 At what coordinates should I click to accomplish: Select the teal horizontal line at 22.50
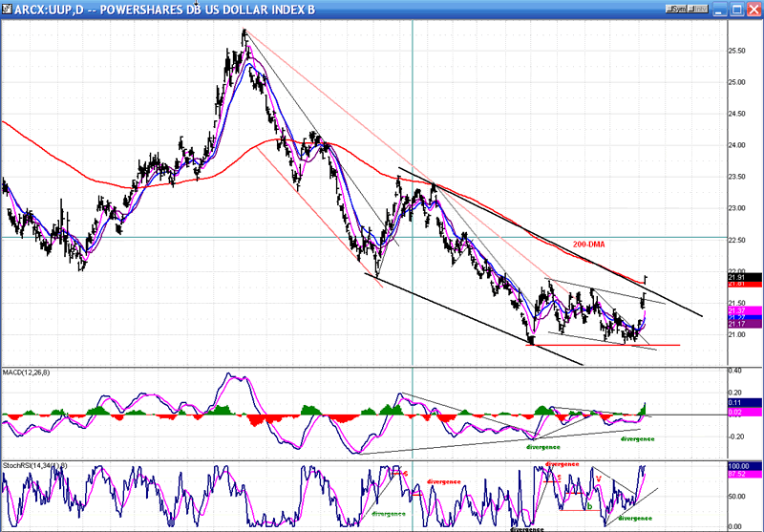click(x=191, y=238)
